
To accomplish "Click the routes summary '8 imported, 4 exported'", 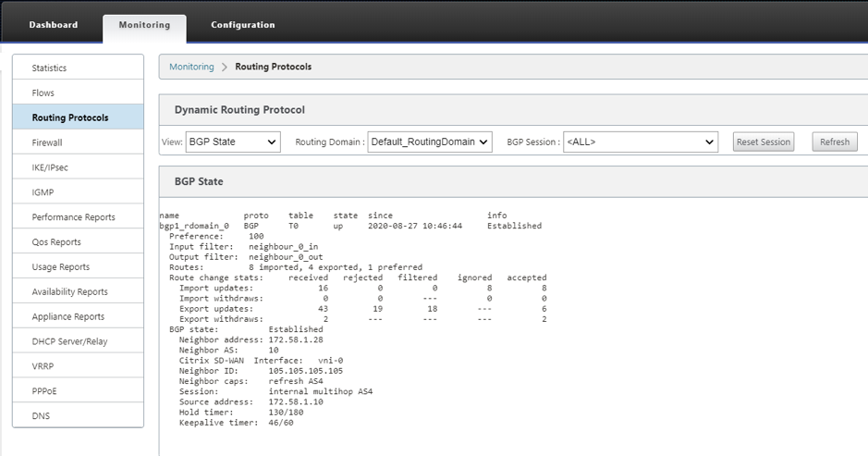I will pyautogui.click(x=306, y=267).
